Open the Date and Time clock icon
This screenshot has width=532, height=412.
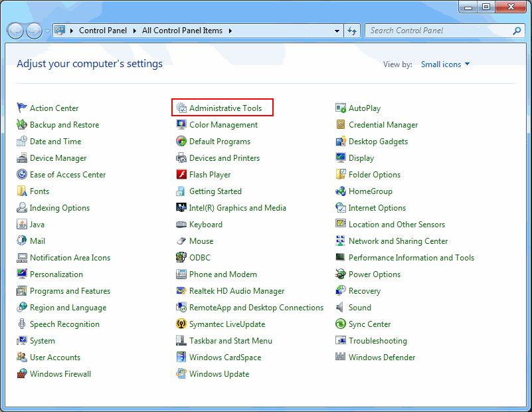click(22, 141)
